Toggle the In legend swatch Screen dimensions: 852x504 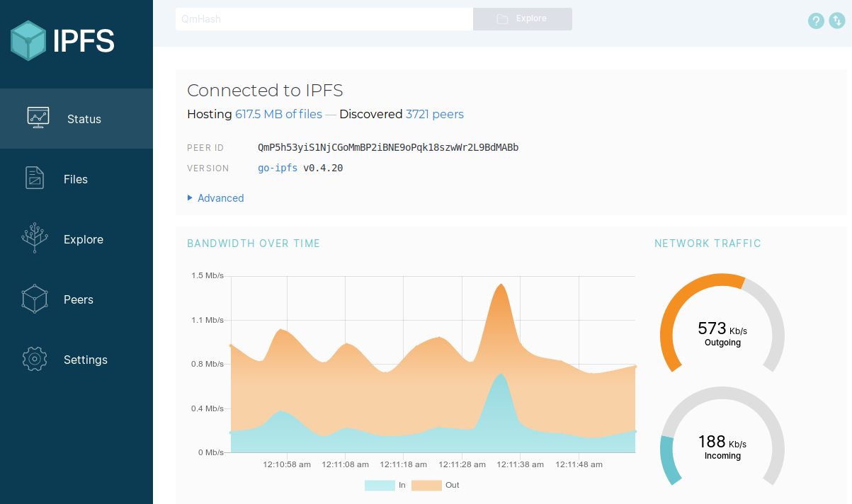380,485
